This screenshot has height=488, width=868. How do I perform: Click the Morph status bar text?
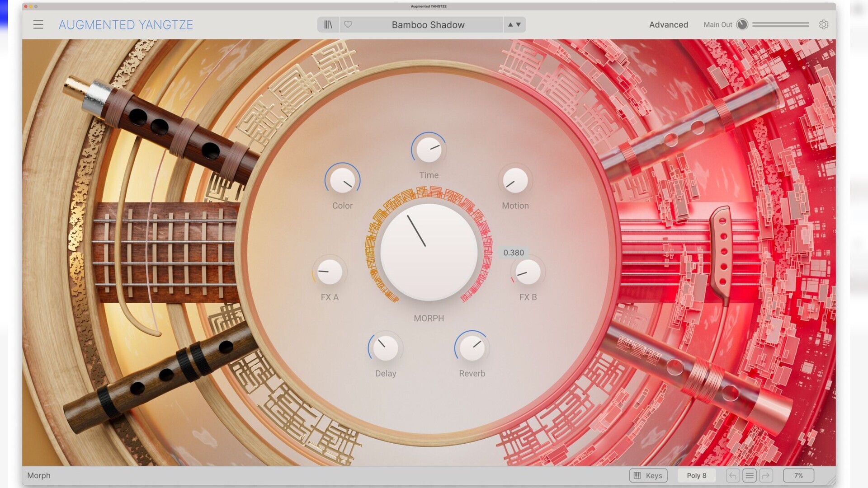pyautogui.click(x=39, y=475)
